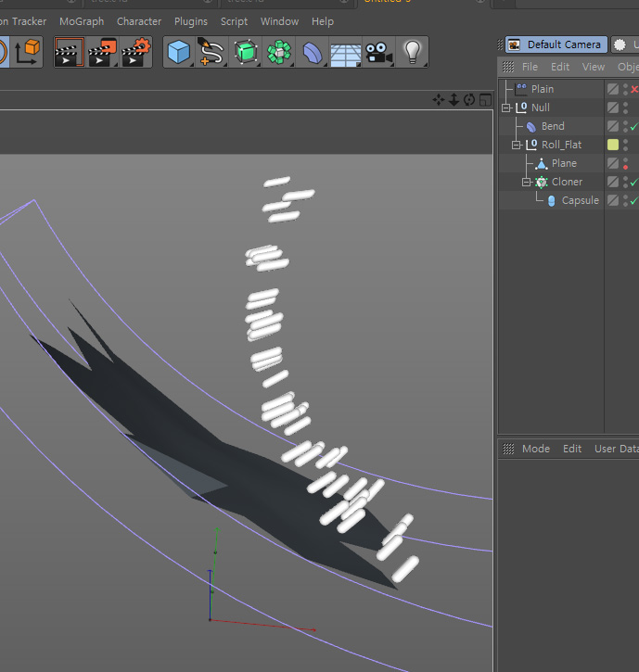Click the Cloner icon in object tree
639x672 pixels.
[542, 183]
